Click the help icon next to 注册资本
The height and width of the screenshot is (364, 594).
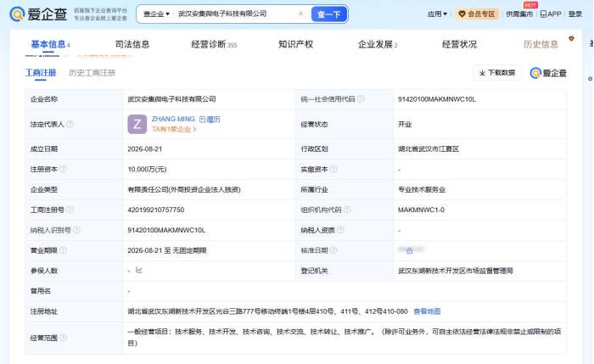64,169
